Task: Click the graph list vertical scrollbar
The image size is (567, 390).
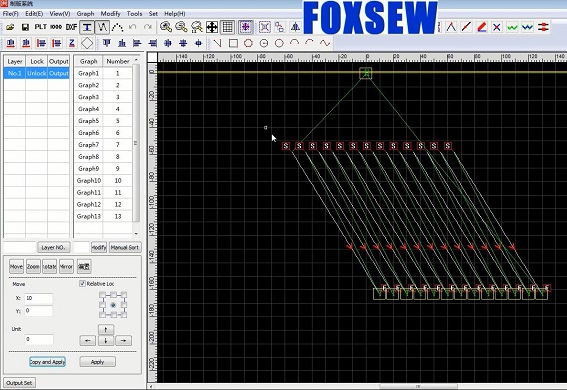Action: 136,143
